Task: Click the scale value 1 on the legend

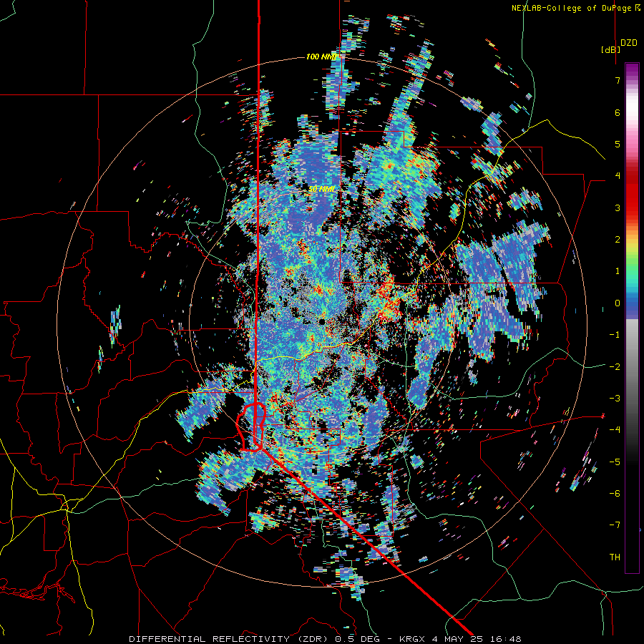Action: pyautogui.click(x=618, y=271)
